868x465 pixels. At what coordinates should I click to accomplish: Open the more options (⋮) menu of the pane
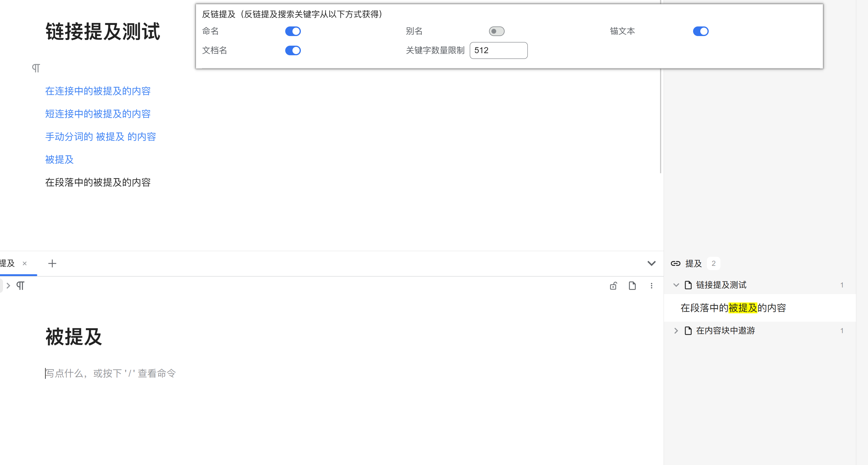(652, 286)
